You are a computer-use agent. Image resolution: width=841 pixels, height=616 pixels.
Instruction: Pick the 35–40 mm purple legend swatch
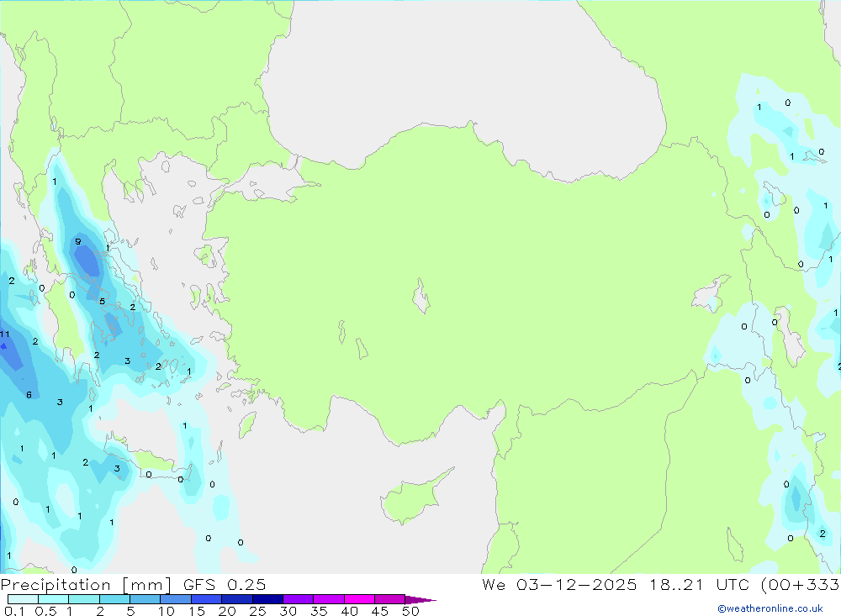click(329, 599)
